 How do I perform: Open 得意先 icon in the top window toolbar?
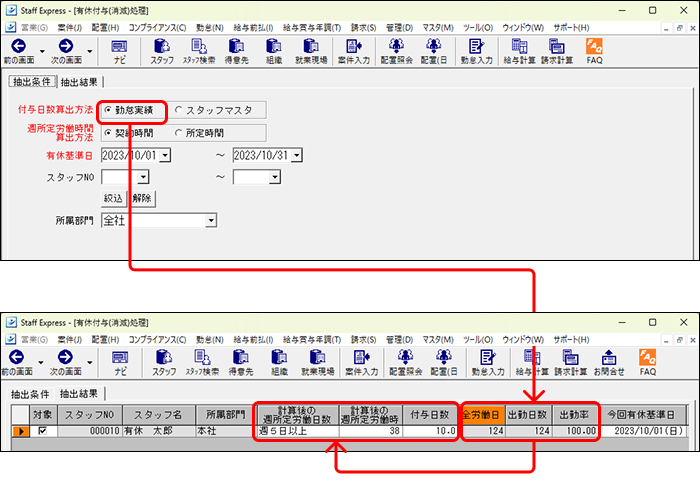pos(236,51)
